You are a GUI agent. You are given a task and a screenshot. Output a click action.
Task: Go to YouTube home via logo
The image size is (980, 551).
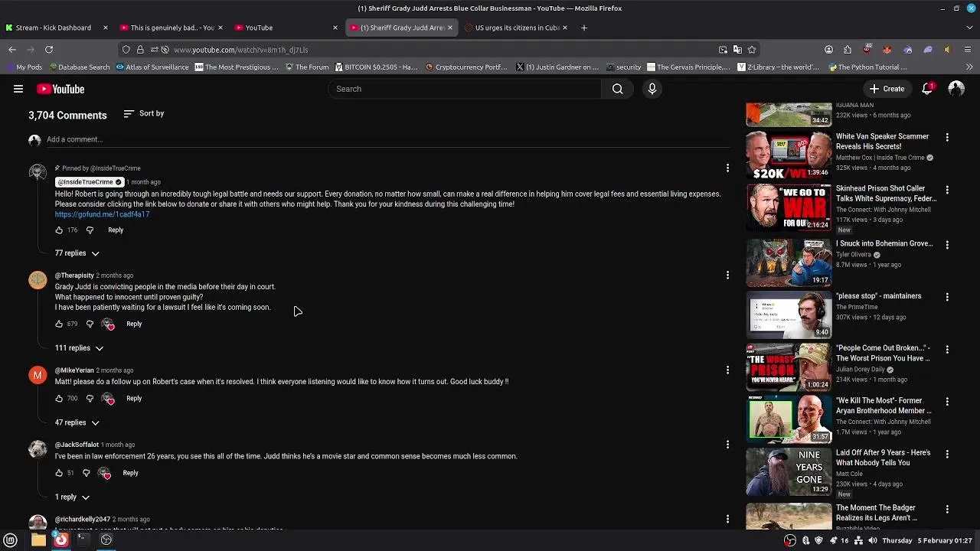pos(60,89)
